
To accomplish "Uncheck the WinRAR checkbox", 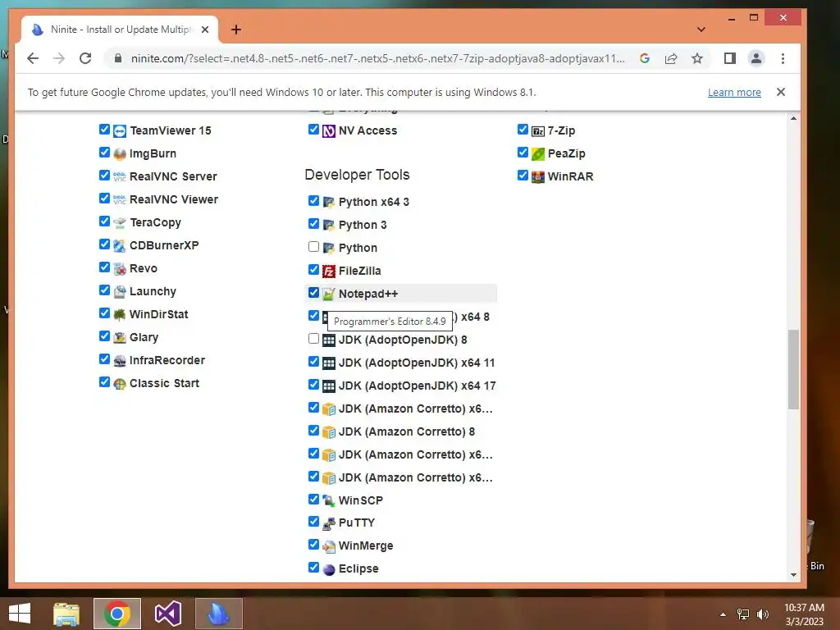I will (523, 176).
